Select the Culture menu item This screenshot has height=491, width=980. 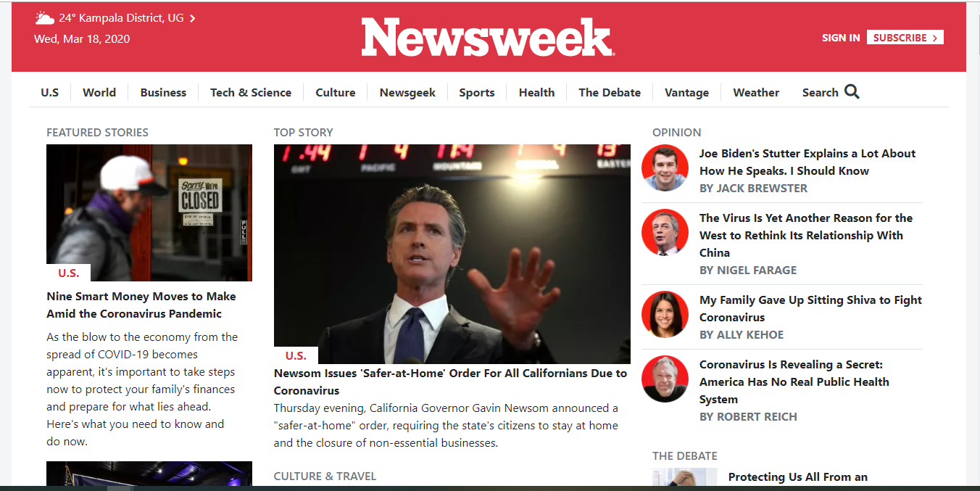336,92
